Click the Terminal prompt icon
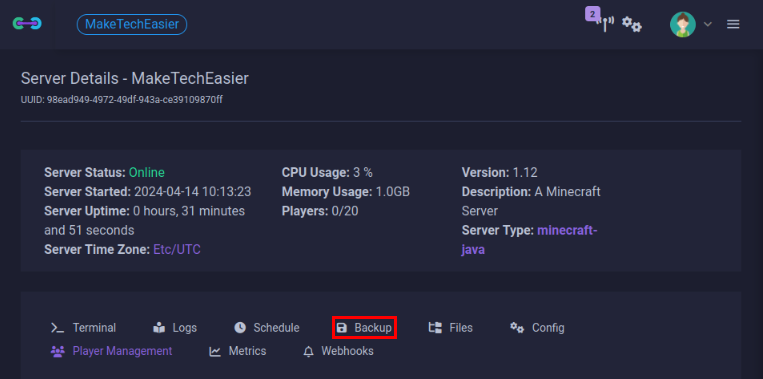Viewport: 763px width, 379px height. click(x=57, y=328)
